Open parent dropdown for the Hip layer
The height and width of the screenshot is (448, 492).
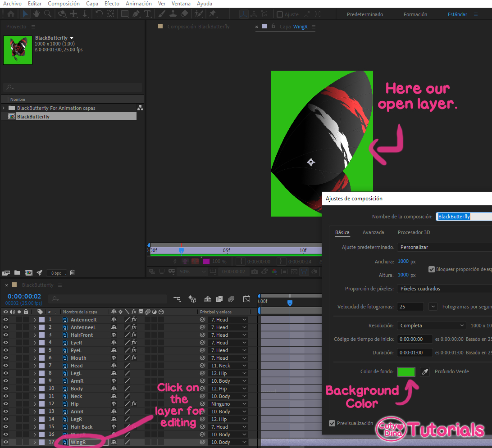point(229,404)
